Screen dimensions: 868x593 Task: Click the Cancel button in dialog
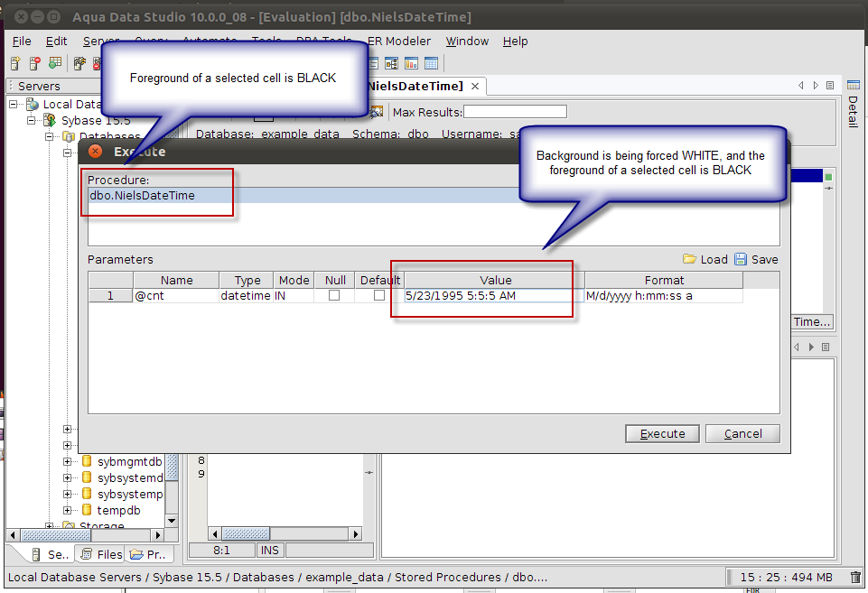click(742, 433)
